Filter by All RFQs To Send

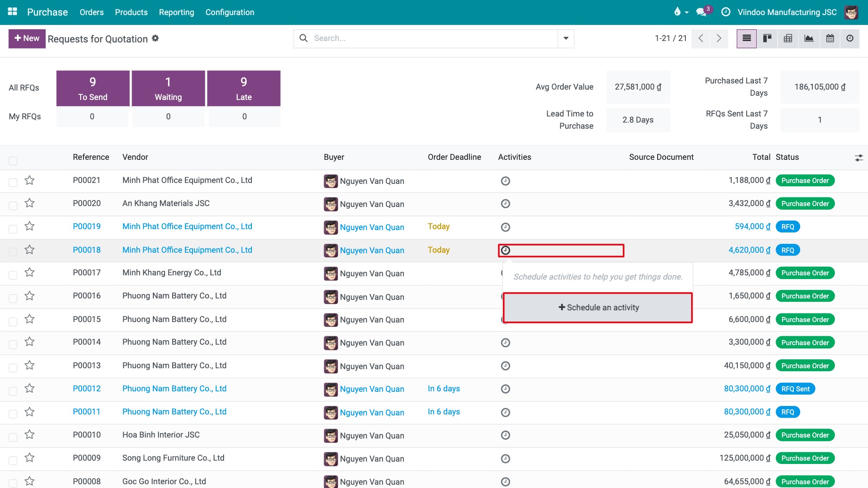coord(93,88)
